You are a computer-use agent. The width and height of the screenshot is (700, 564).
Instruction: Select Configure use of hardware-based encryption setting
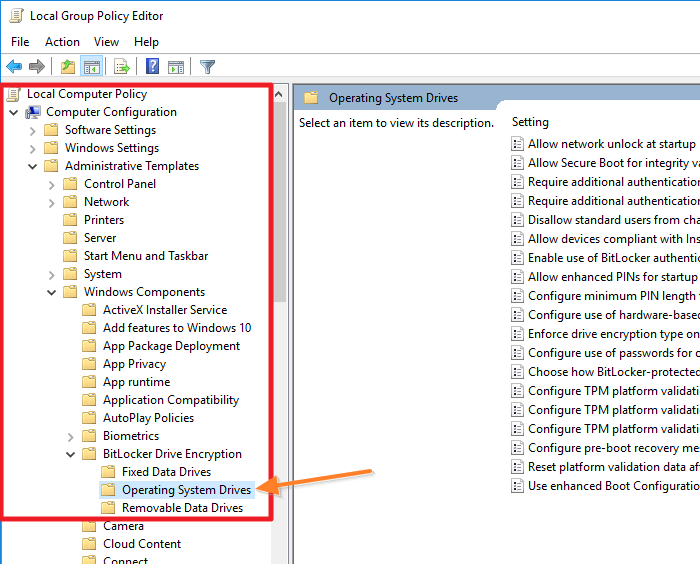[x=613, y=315]
